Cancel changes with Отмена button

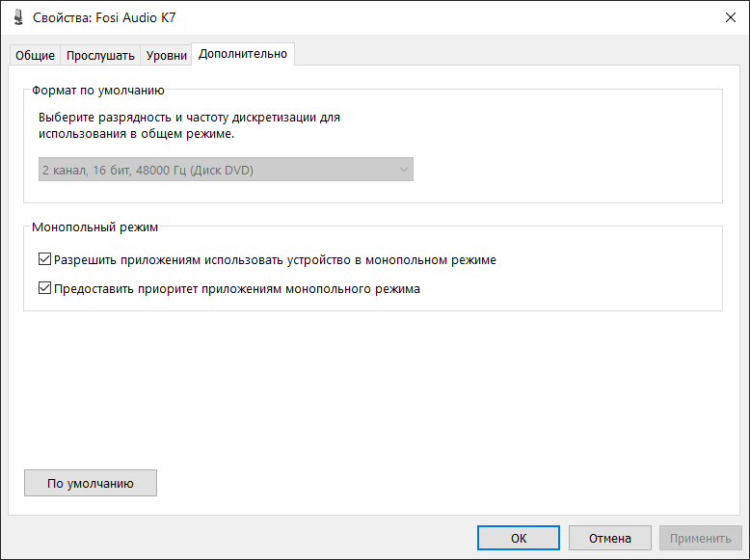[x=610, y=538]
